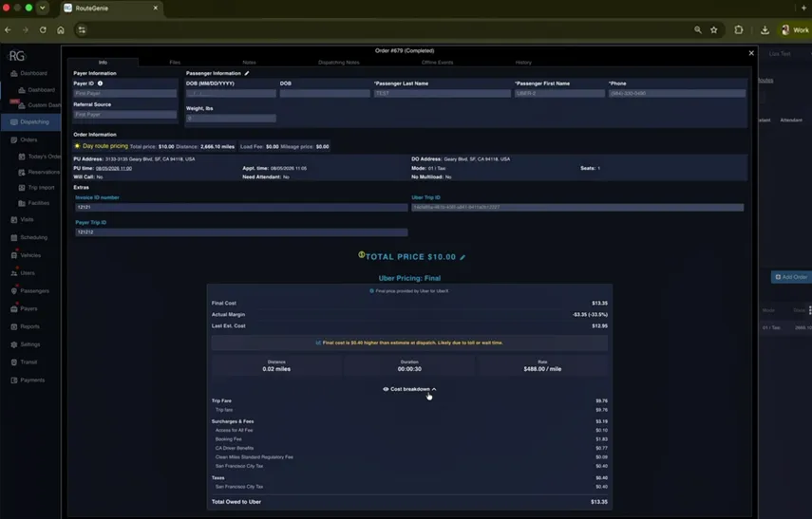This screenshot has width=812, height=519.
Task: Click the Final Cost $13.35 value
Action: pos(599,304)
